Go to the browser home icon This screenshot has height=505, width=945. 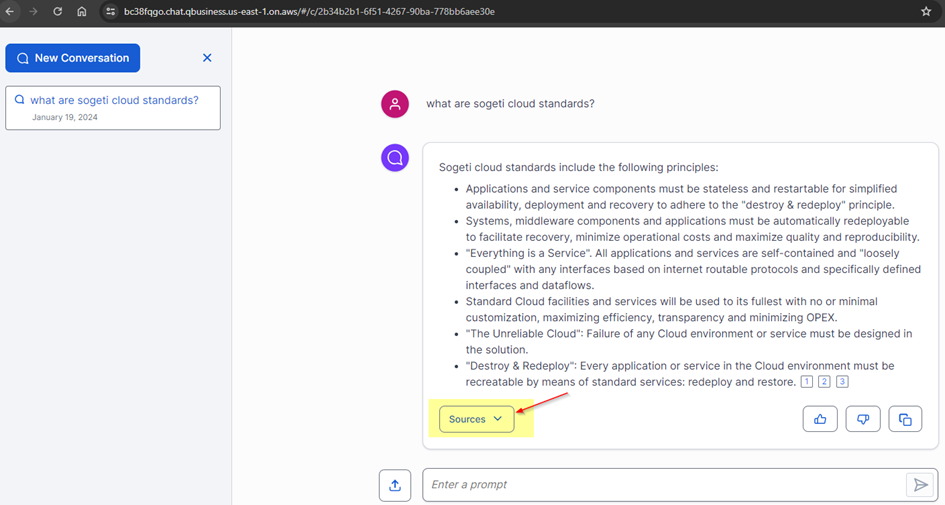(x=82, y=11)
